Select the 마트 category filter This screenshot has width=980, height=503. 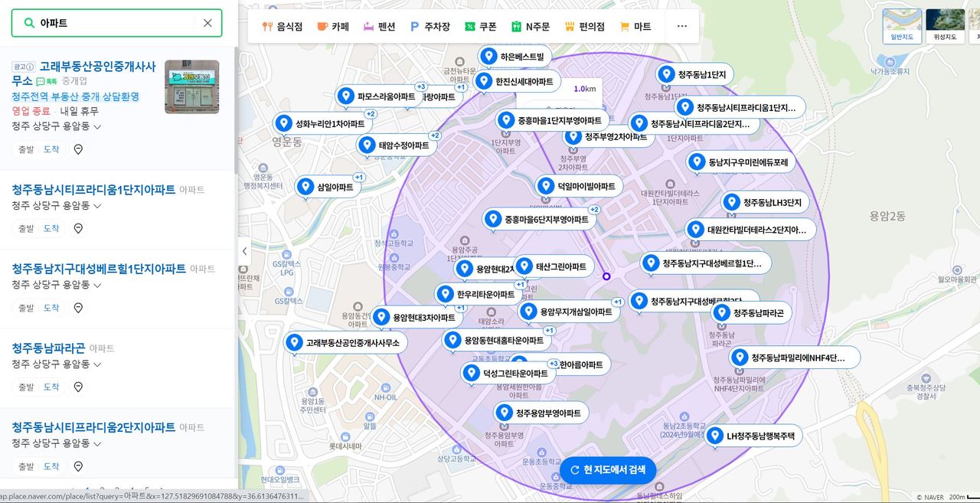click(x=635, y=26)
